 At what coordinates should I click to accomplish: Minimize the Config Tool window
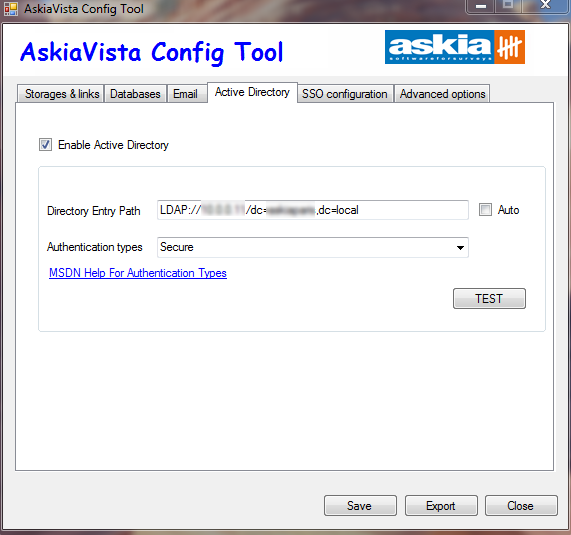(480, 6)
